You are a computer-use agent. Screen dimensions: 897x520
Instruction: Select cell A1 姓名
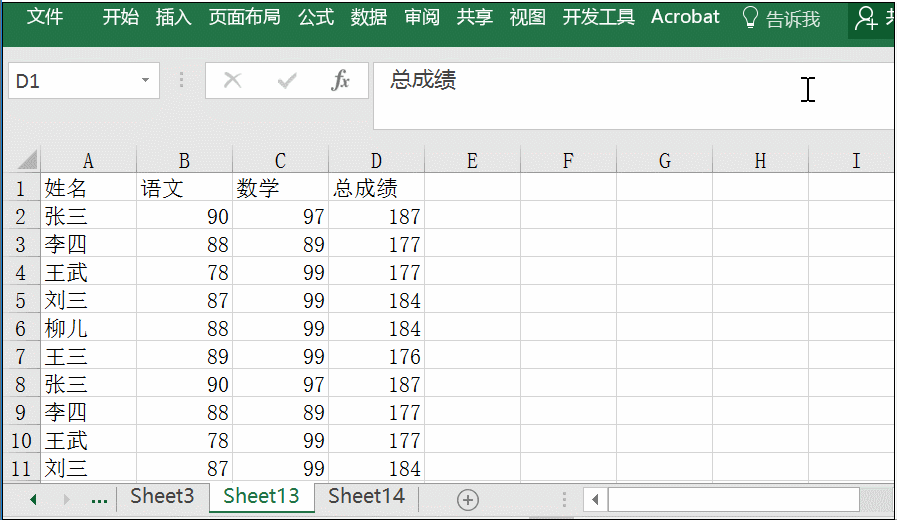pos(88,188)
